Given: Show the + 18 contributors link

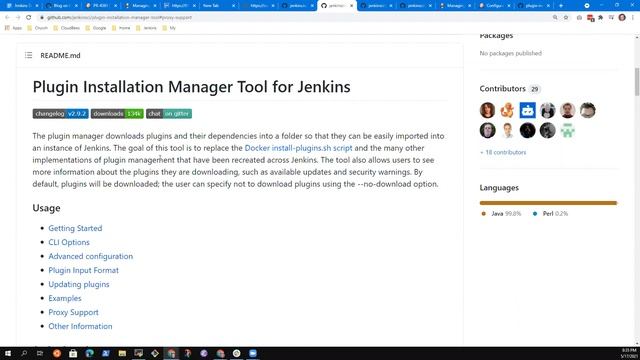Looking at the screenshot, I should (x=503, y=152).
